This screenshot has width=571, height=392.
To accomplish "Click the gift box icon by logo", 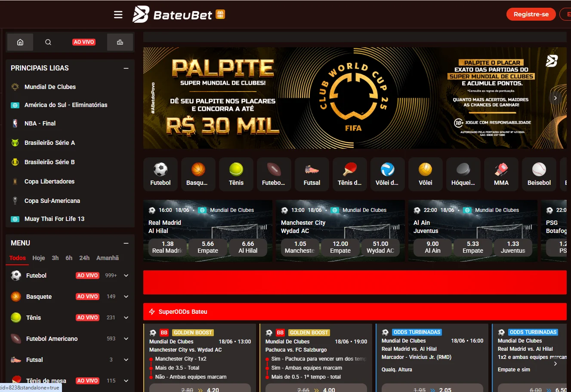I will tap(220, 14).
